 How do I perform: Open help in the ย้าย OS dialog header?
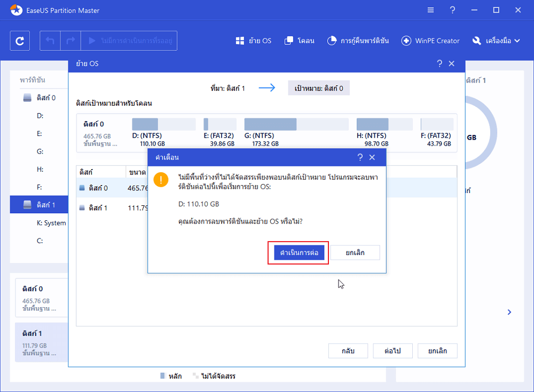pyautogui.click(x=439, y=63)
